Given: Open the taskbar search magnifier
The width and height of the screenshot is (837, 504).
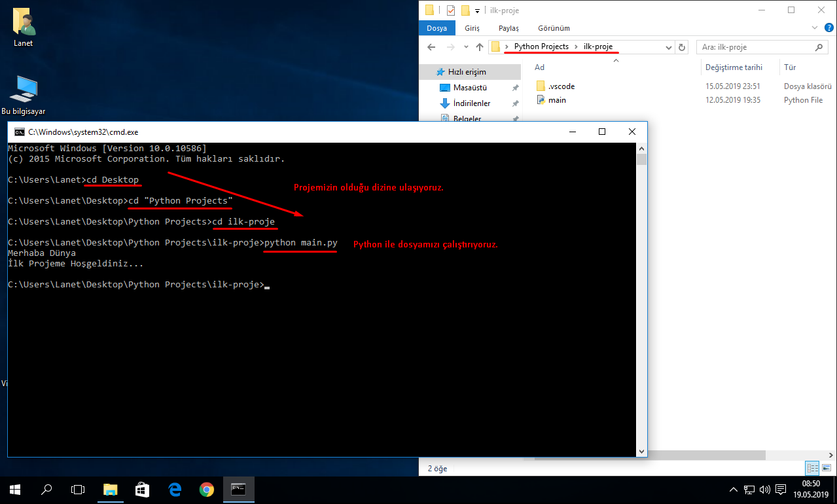Looking at the screenshot, I should pyautogui.click(x=46, y=490).
